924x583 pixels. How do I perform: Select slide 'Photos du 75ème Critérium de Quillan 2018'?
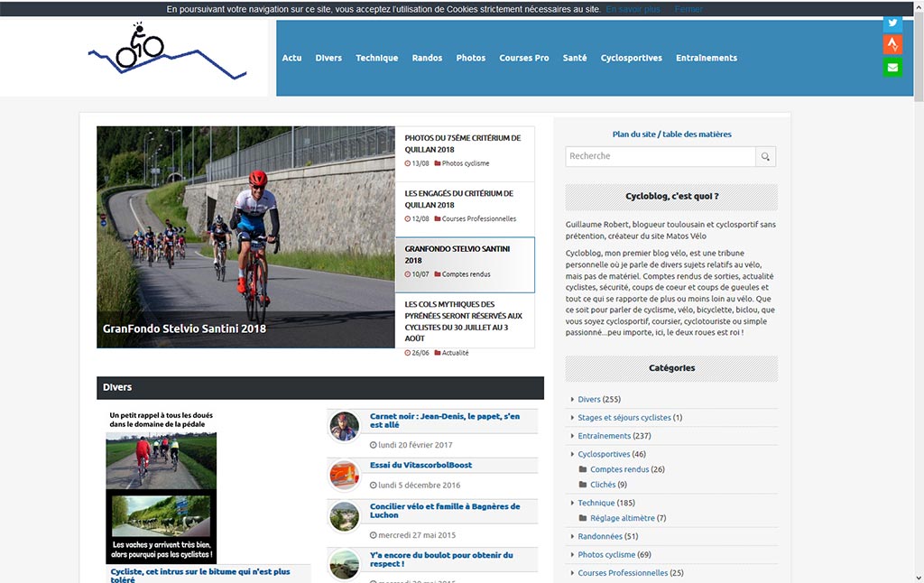tap(465, 153)
